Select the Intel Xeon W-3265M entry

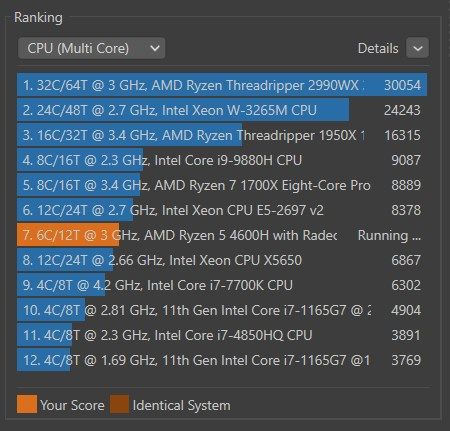coord(222,110)
